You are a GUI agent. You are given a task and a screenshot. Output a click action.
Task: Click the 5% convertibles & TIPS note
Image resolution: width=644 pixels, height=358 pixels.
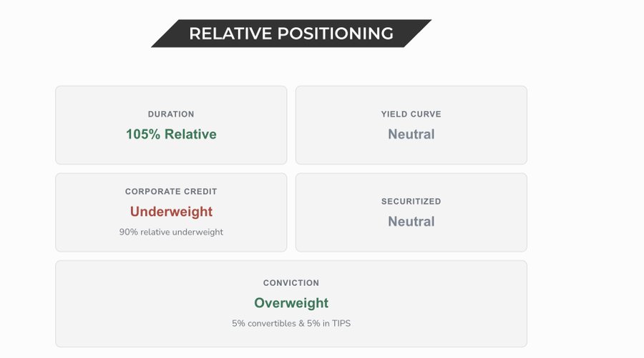pos(291,324)
